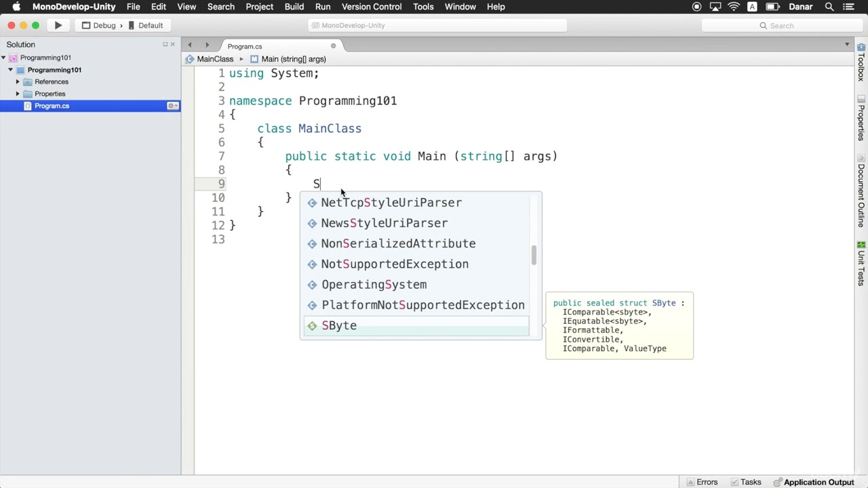Open the Document Outline side pad
Image resolution: width=868 pixels, height=488 pixels.
point(861,190)
